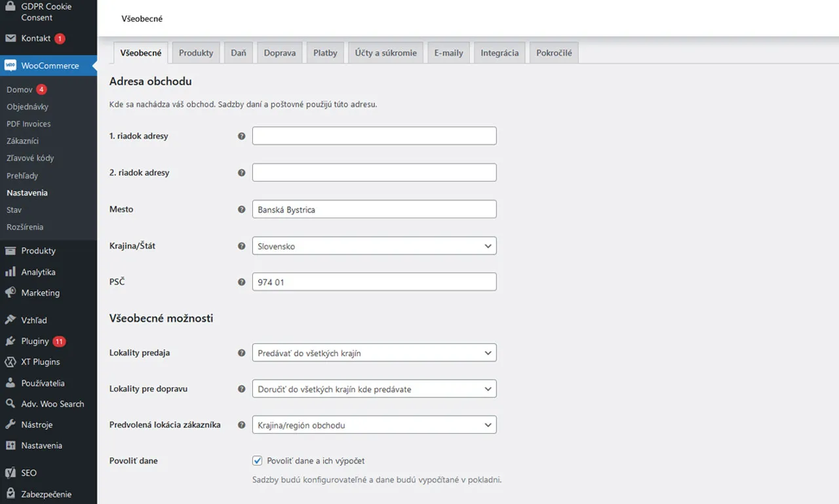Open the Účty a súkromie tab
Screen dimensions: 839x504
point(386,53)
